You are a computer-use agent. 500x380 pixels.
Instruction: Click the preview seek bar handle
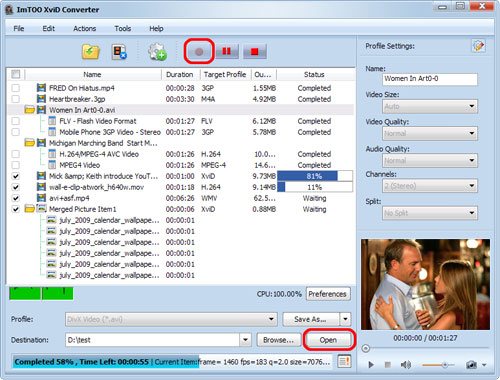pos(366,348)
